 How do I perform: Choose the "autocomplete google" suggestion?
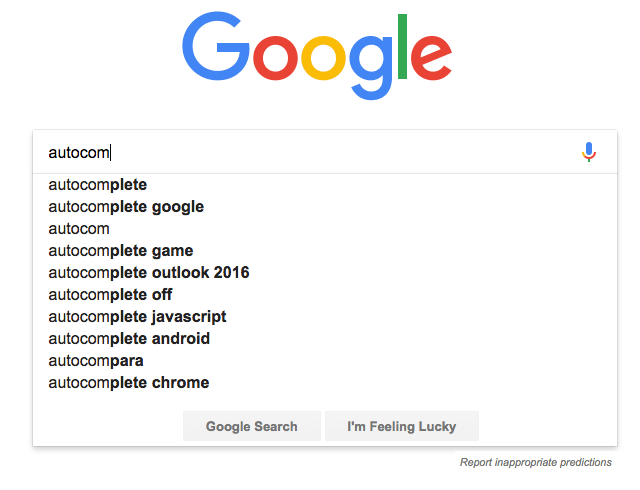pos(126,207)
